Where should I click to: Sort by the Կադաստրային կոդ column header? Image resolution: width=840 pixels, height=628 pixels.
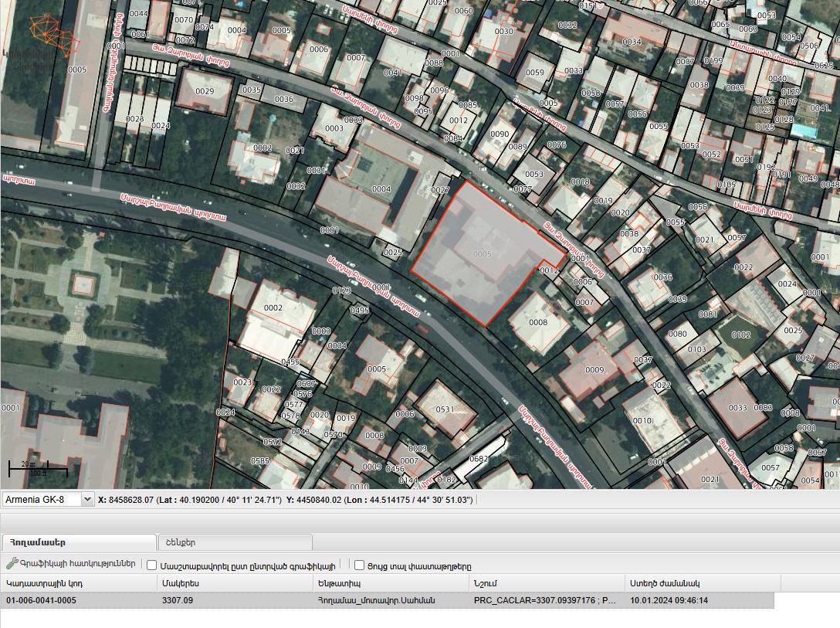(79, 583)
